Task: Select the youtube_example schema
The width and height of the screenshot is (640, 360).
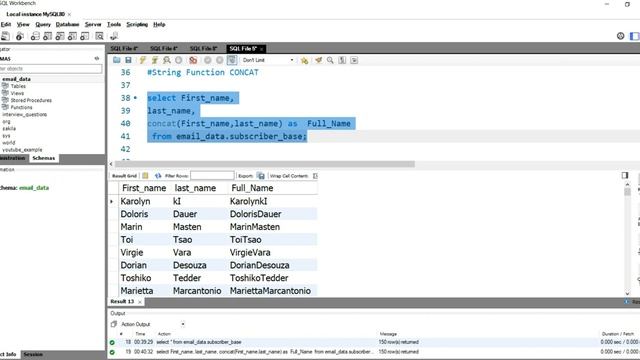Action: (x=22, y=150)
